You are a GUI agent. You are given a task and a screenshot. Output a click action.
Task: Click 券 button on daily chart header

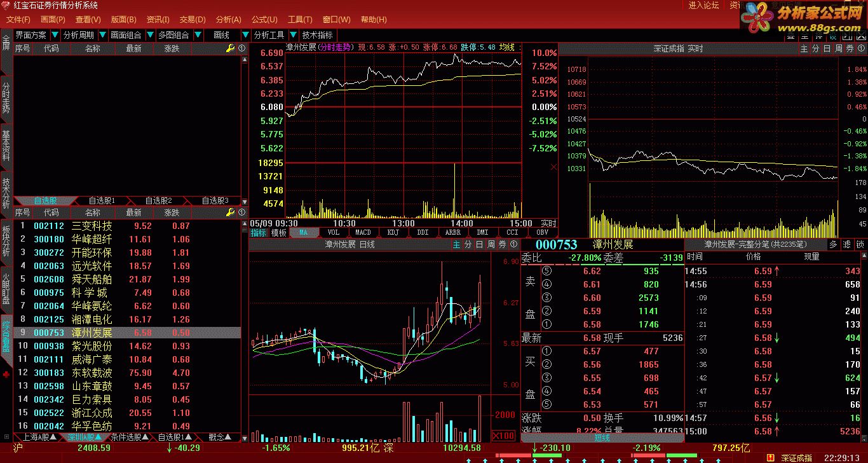click(x=502, y=244)
